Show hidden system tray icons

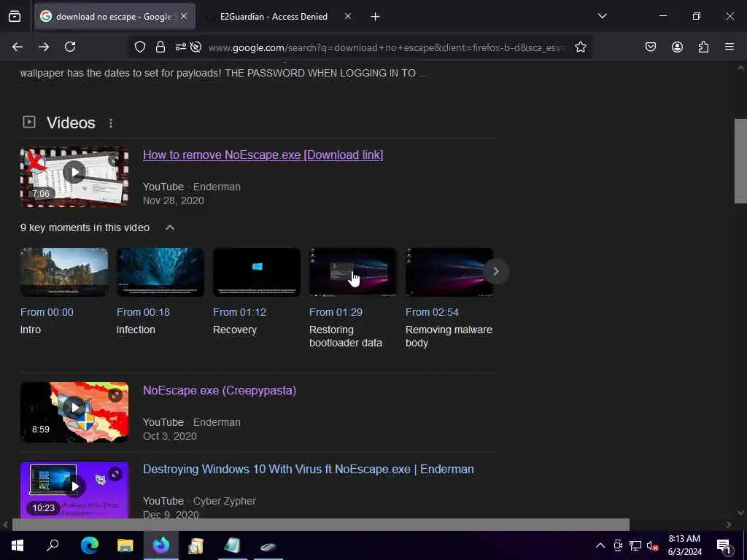pyautogui.click(x=600, y=545)
